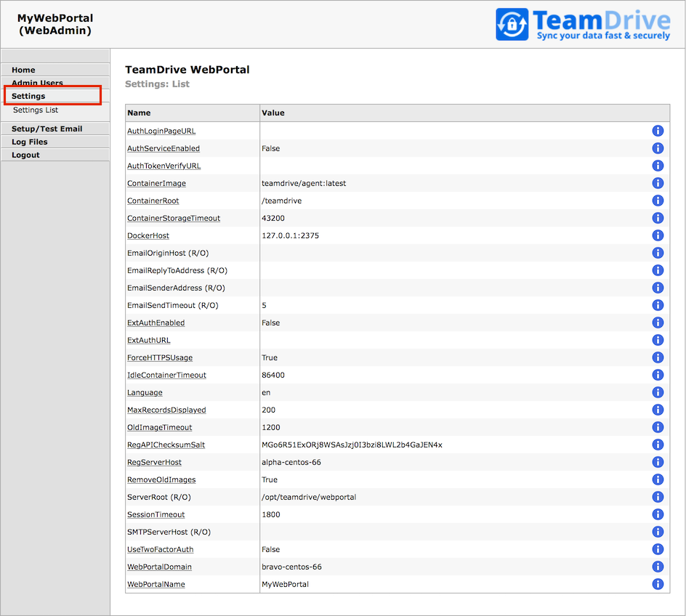This screenshot has height=616, width=686.
Task: Edit WebPortalName setting link
Action: click(156, 585)
